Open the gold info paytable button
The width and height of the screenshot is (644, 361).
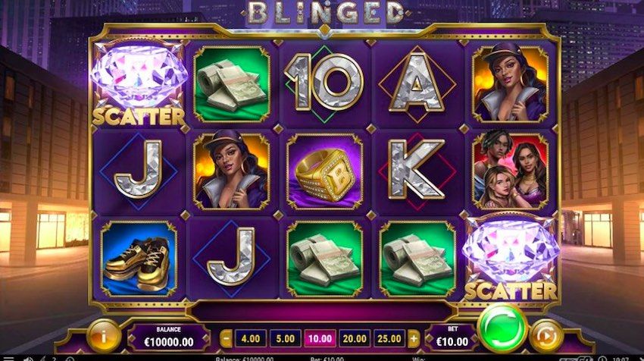[x=104, y=336]
